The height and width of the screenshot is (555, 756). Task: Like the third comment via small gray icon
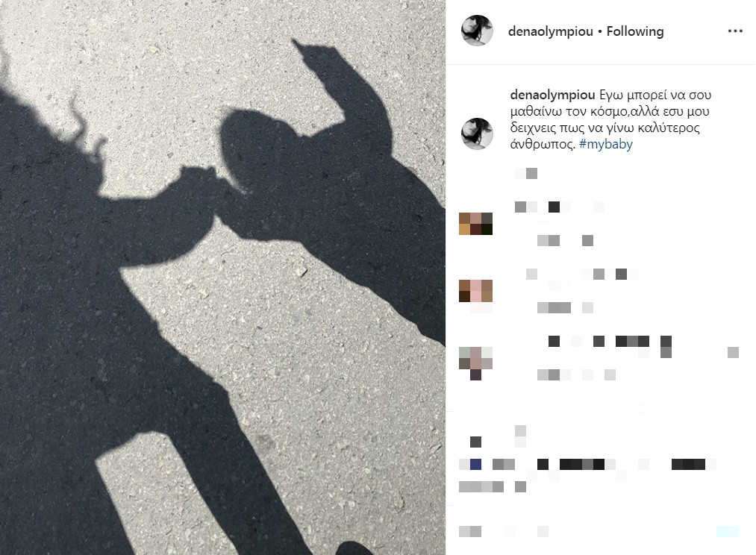click(733, 352)
